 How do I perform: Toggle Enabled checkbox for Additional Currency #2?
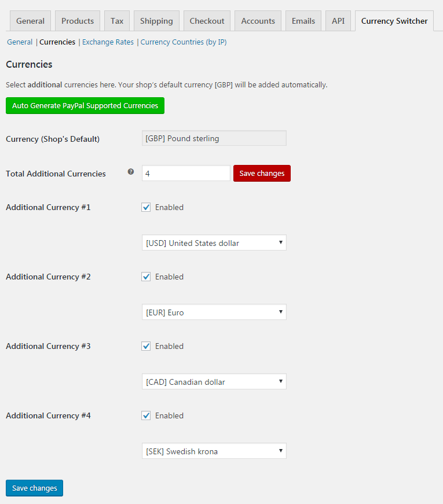[146, 277]
